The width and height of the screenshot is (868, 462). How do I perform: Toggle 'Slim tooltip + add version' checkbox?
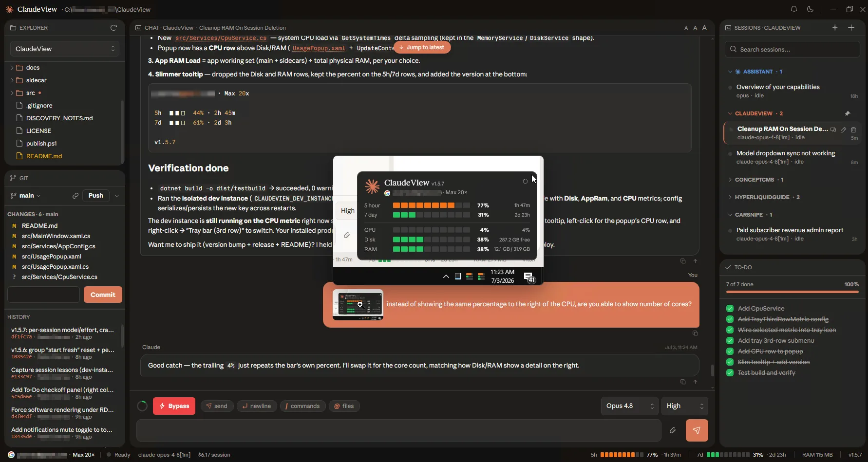click(x=730, y=362)
